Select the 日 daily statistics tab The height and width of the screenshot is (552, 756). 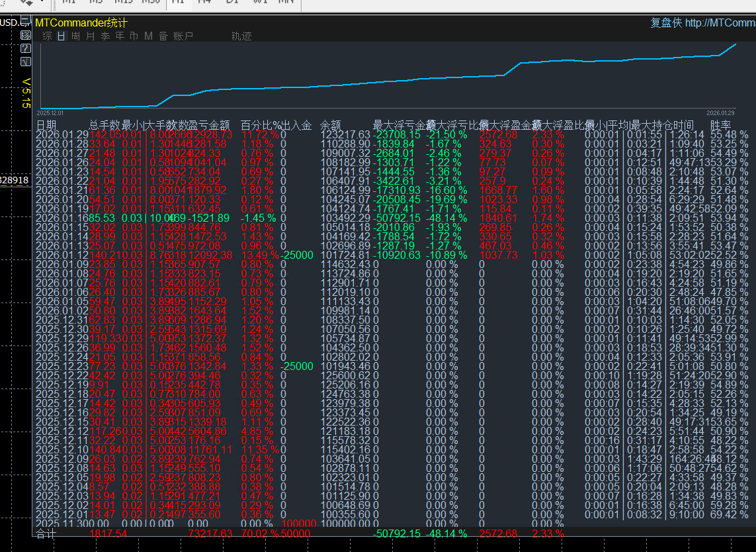click(x=62, y=36)
